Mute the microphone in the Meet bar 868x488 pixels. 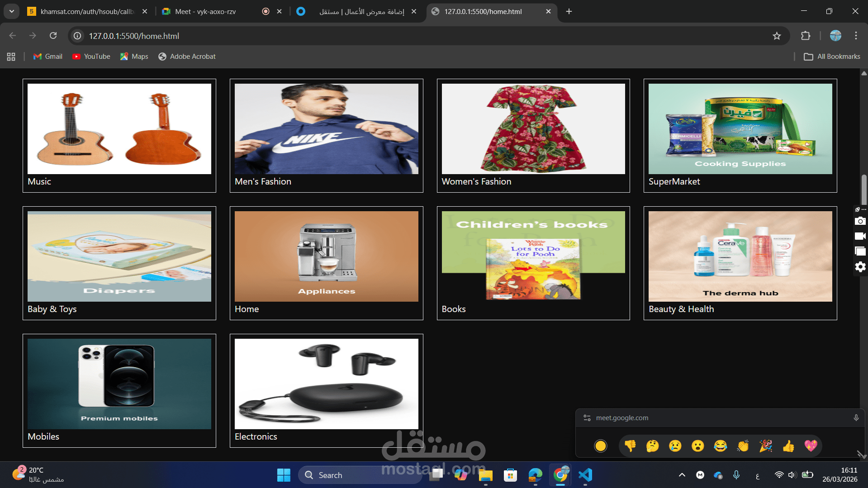[x=855, y=418]
